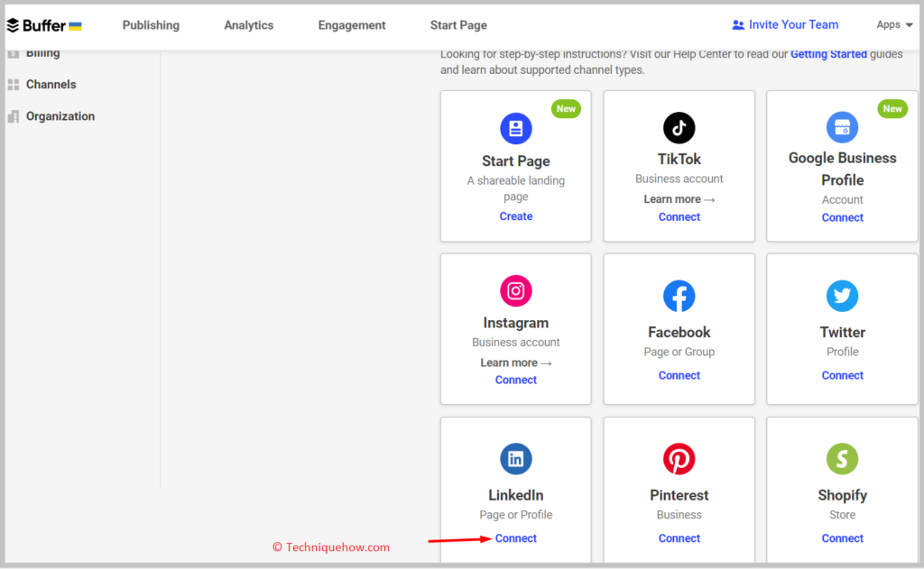Click Connect under LinkedIn
The image size is (924, 569).
(515, 538)
